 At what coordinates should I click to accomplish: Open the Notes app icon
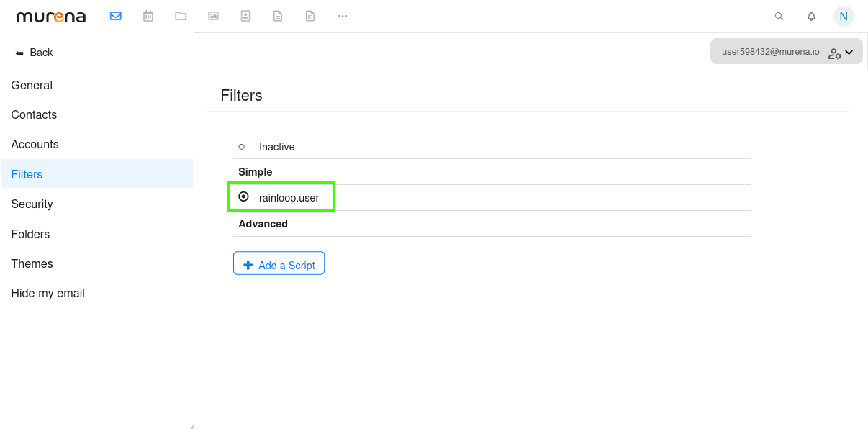pyautogui.click(x=278, y=15)
